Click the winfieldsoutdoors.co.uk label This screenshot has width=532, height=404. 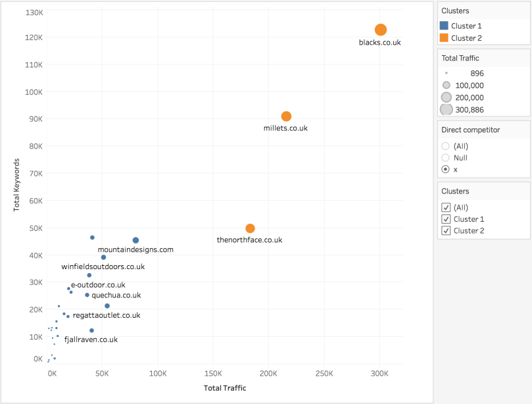point(103,267)
